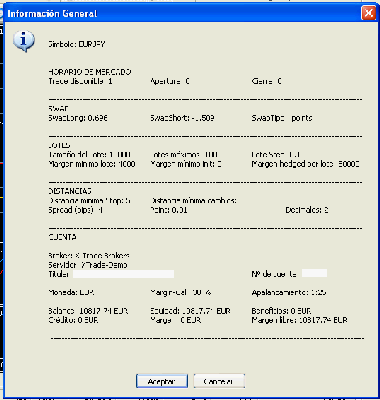This screenshot has height=400, width=380.
Task: Click the HORARIO DE MERCADO heading
Action: tap(90, 72)
